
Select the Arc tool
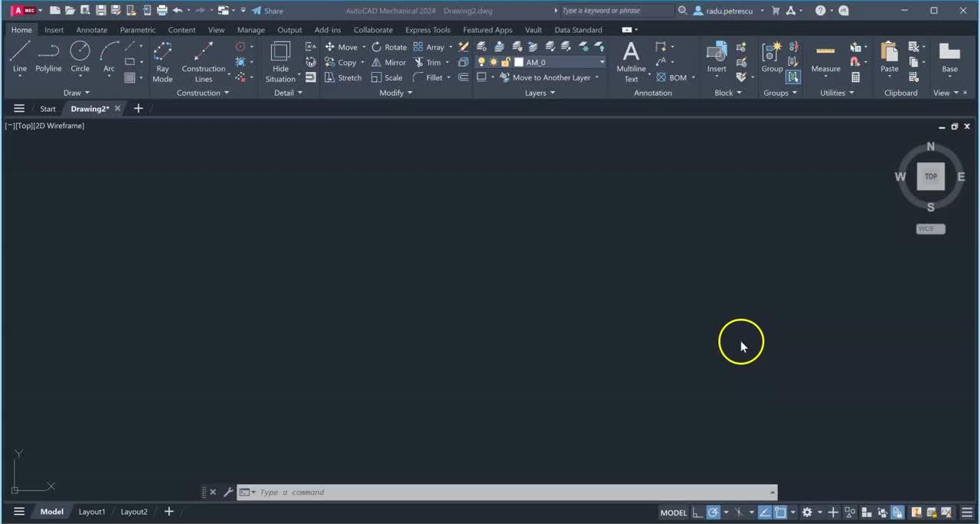109,57
